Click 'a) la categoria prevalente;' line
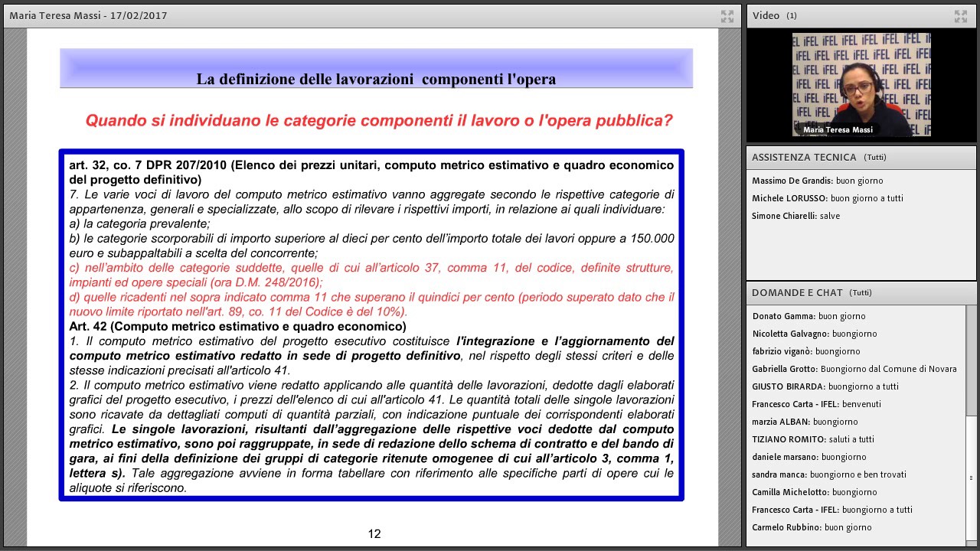 (x=139, y=224)
